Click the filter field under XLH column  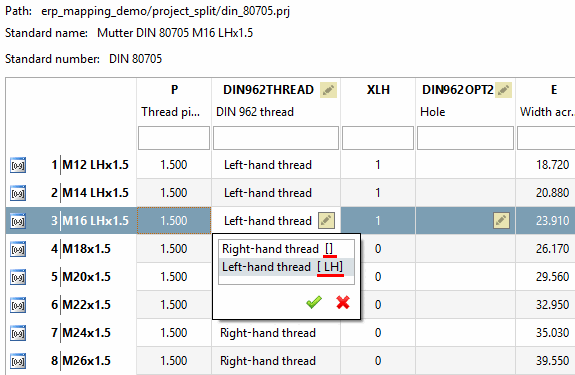click(x=378, y=138)
